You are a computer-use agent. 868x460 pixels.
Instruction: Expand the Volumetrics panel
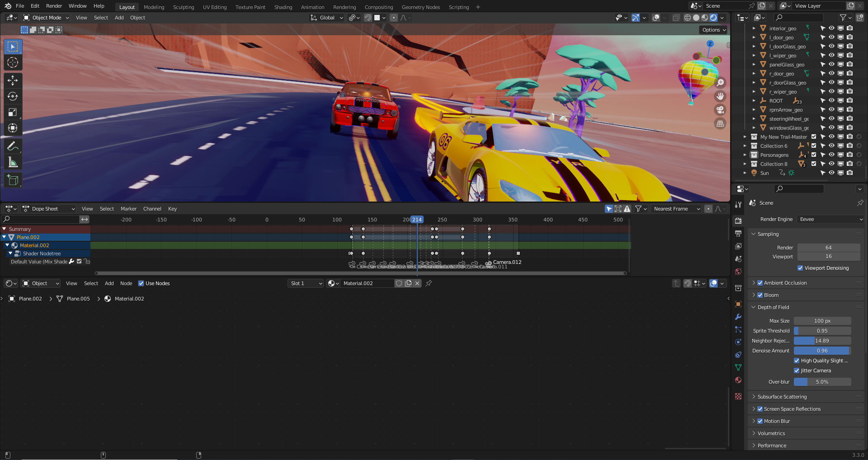[x=771, y=433]
